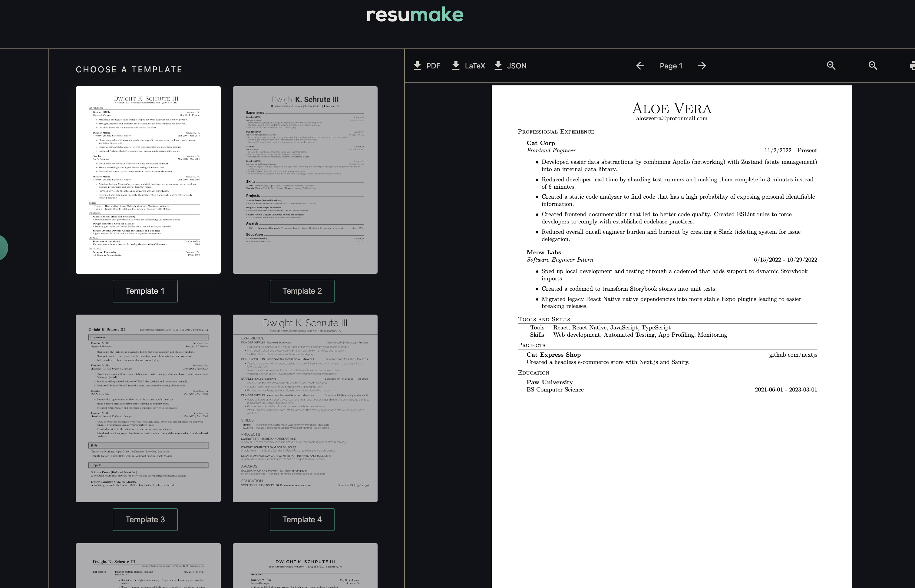Go to previous page with left arrow
Image resolution: width=915 pixels, height=588 pixels.
coord(640,66)
